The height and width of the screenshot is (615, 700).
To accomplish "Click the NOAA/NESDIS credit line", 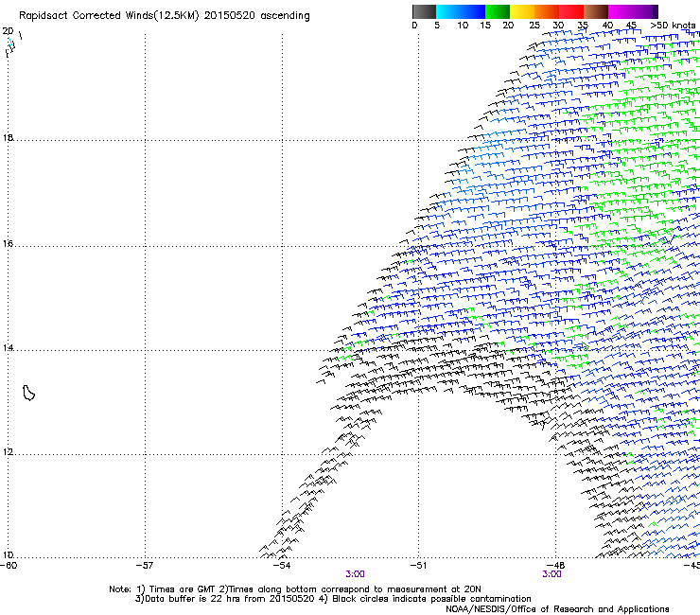I will click(557, 609).
